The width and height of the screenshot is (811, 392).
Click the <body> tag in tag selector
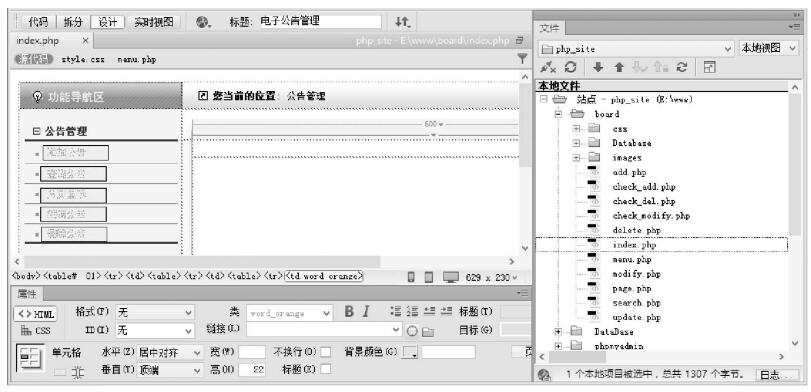coord(27,277)
